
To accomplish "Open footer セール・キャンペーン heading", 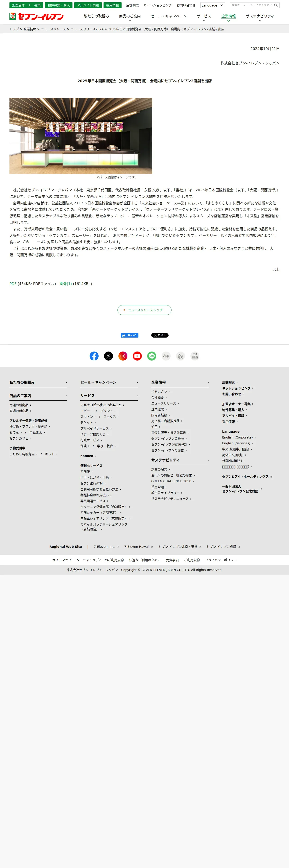I will (x=109, y=382).
